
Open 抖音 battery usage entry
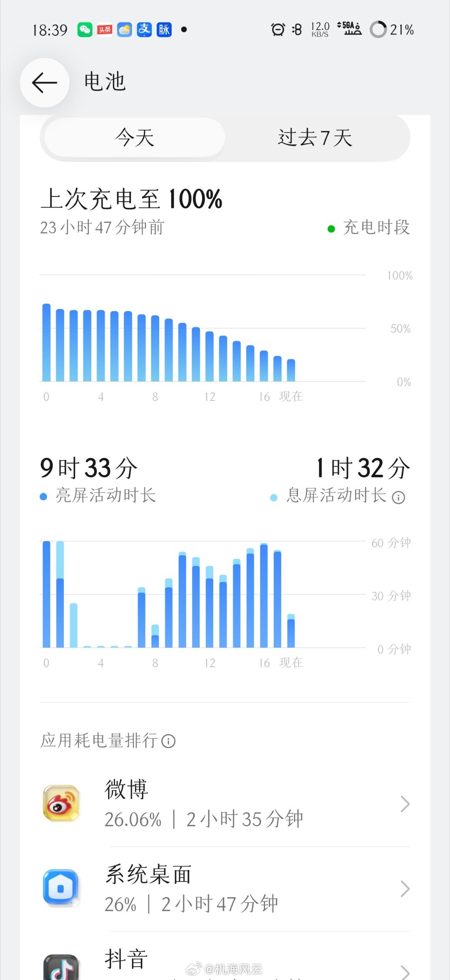pyautogui.click(x=225, y=956)
